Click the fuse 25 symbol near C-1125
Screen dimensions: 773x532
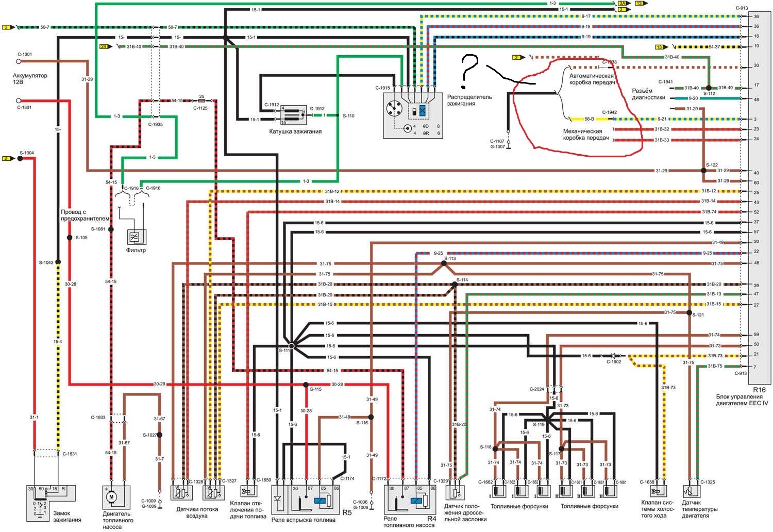[201, 101]
